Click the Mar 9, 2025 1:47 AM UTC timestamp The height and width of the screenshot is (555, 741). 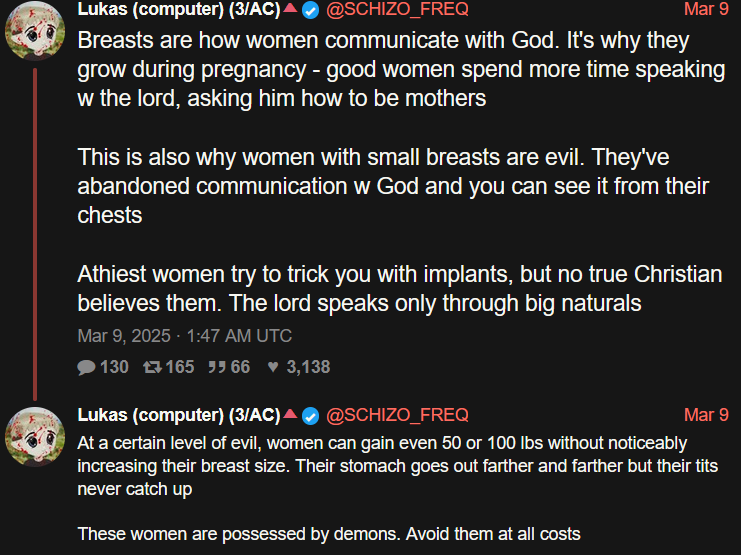184,336
